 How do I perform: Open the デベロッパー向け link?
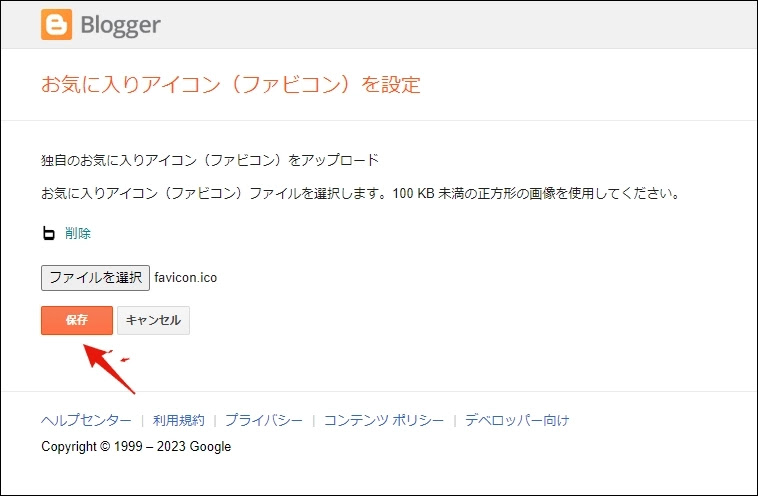(x=517, y=420)
